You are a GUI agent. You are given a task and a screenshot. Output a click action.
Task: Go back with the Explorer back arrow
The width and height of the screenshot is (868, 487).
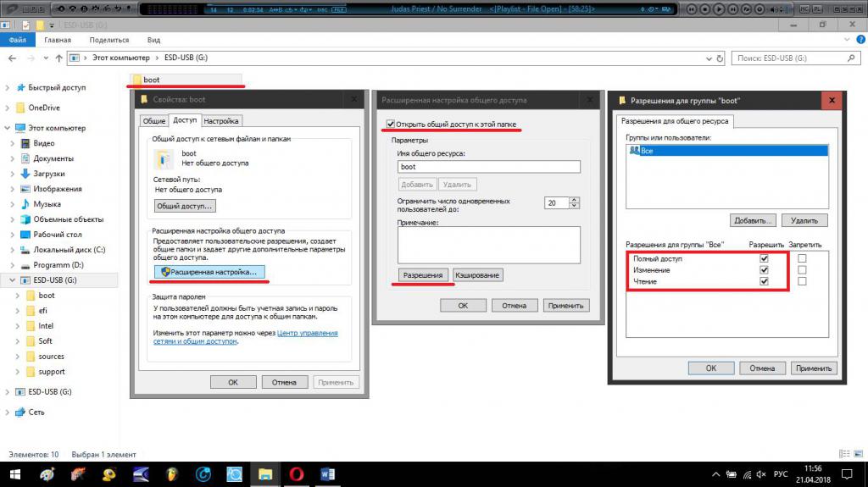tap(12, 58)
